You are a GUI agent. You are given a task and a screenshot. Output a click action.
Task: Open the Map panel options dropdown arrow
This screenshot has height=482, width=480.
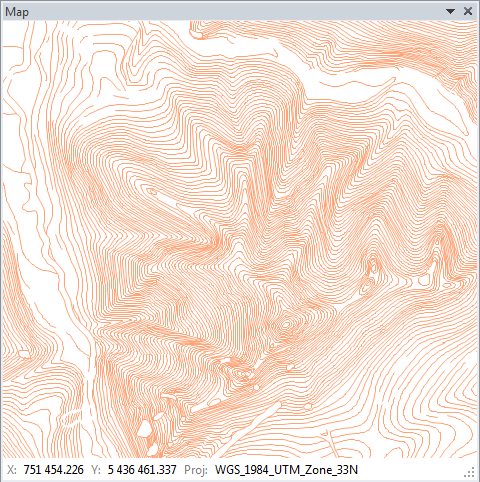coord(450,11)
